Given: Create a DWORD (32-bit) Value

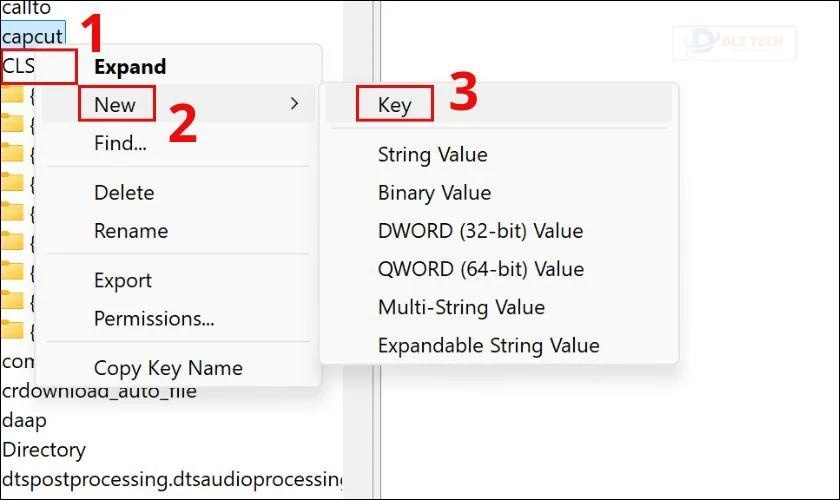Looking at the screenshot, I should 480,231.
